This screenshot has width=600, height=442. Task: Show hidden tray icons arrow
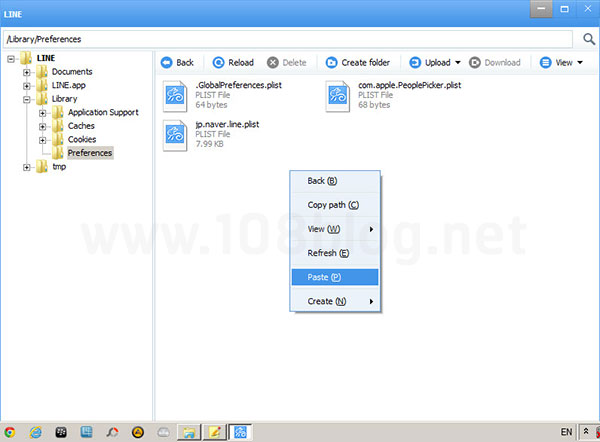tap(586, 432)
